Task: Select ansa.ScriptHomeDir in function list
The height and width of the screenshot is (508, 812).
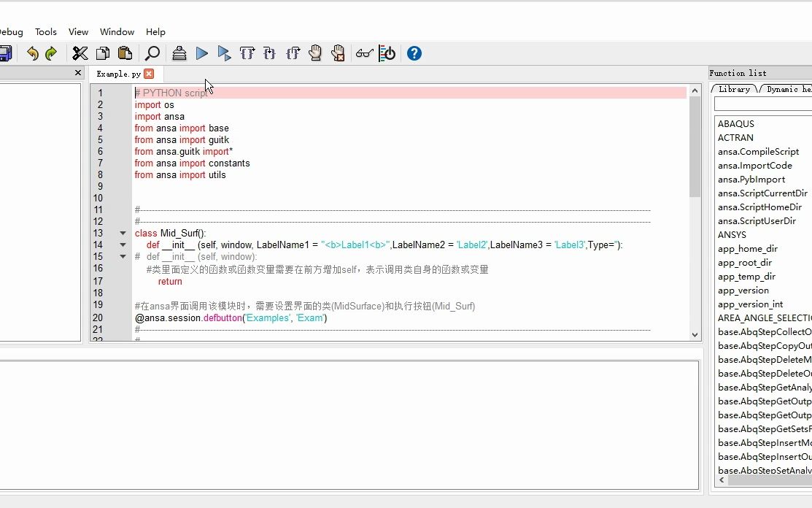Action: (759, 207)
